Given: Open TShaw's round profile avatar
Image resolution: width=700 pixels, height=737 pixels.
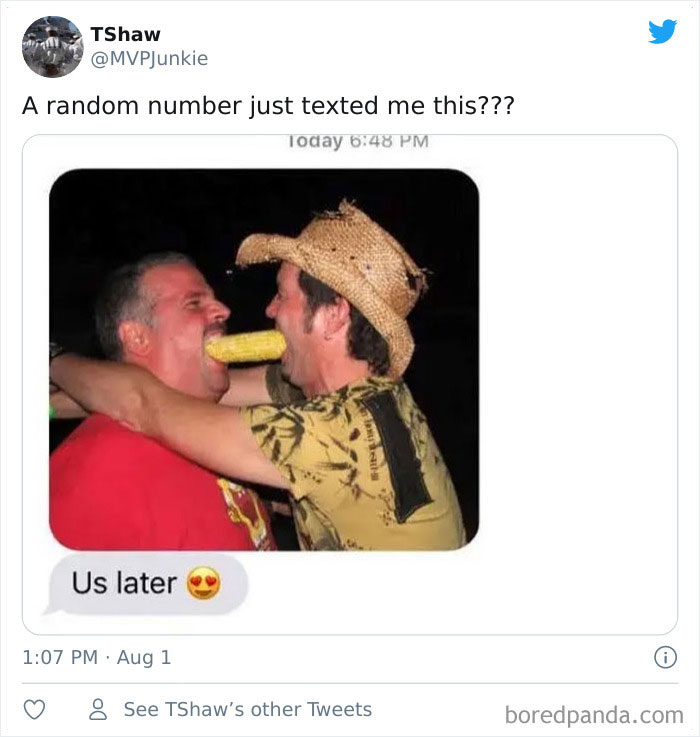Looking at the screenshot, I should pos(53,47).
